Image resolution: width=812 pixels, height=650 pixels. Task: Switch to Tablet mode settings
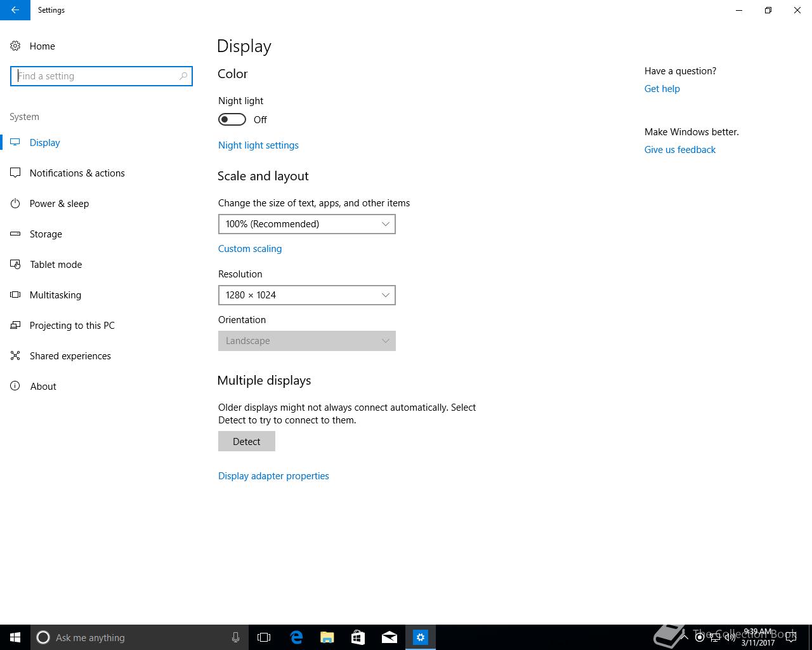point(56,265)
